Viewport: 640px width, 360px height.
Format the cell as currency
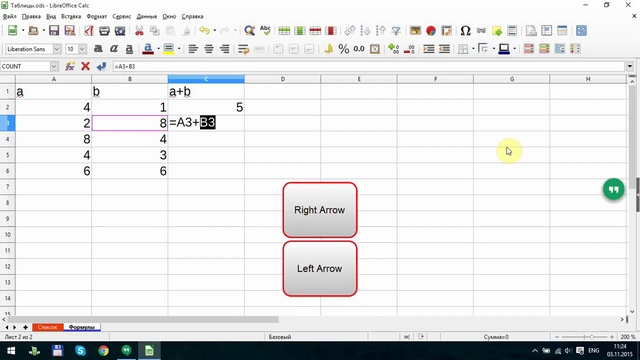329,49
